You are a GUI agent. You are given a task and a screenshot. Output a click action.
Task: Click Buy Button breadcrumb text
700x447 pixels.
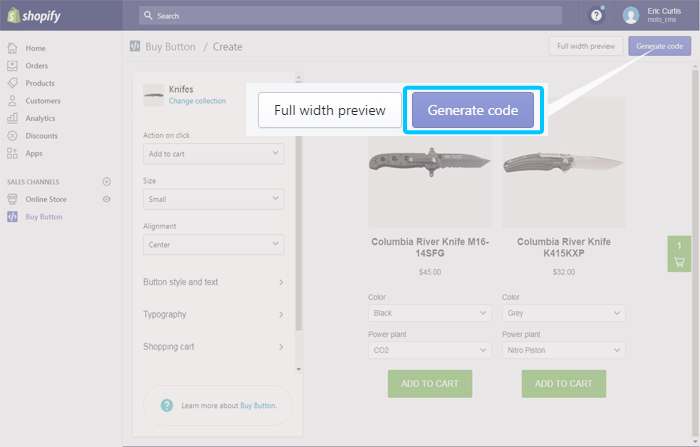click(171, 46)
